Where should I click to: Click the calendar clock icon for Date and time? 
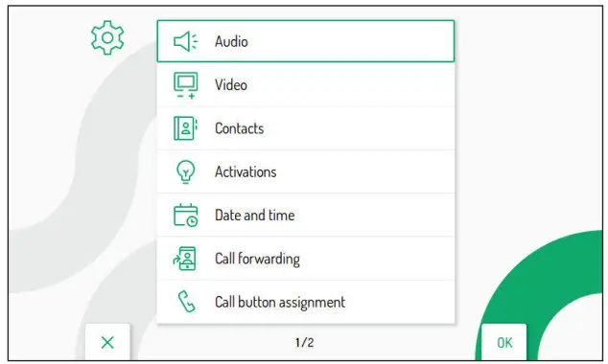[x=186, y=216]
